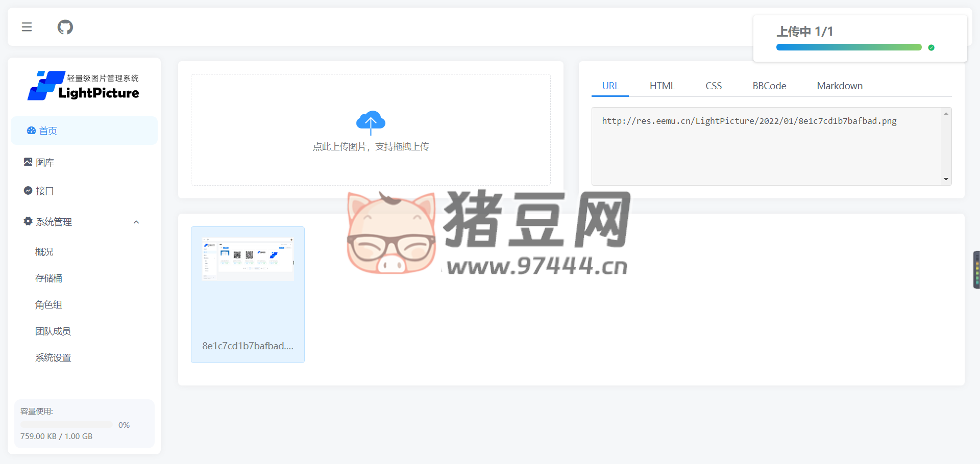
Task: Click the cloud upload icon
Action: coord(371,122)
